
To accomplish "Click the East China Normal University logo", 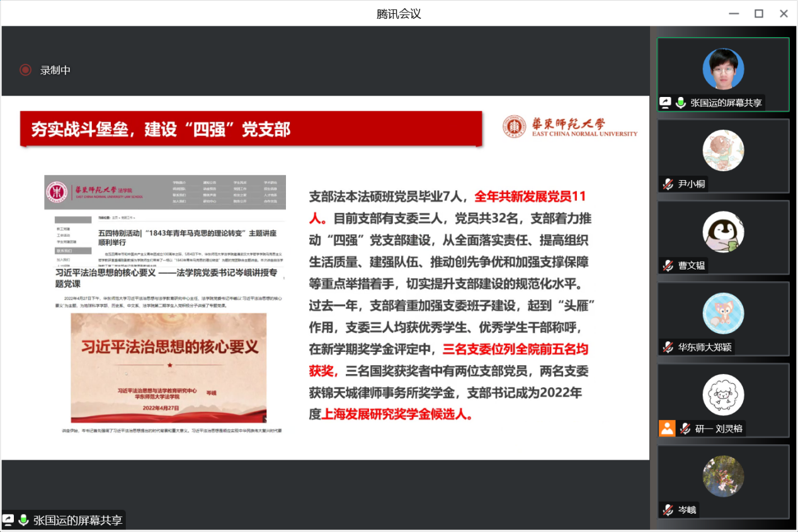I will [x=569, y=127].
